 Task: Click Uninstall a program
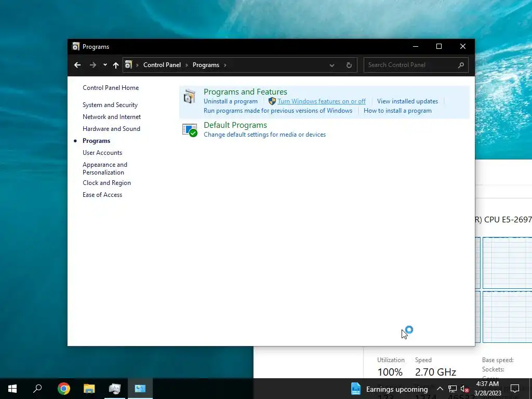click(x=230, y=101)
